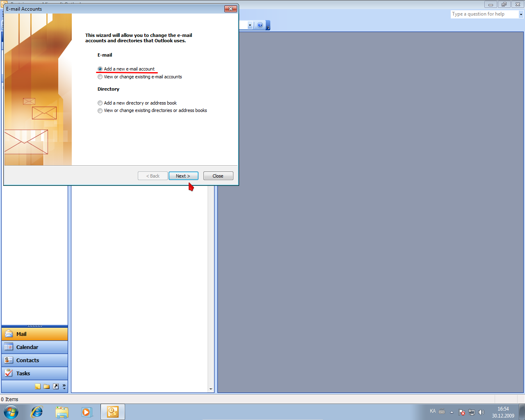Click the Shortcuts icon in navigation pane
This screenshot has height=420, width=525.
click(56, 386)
